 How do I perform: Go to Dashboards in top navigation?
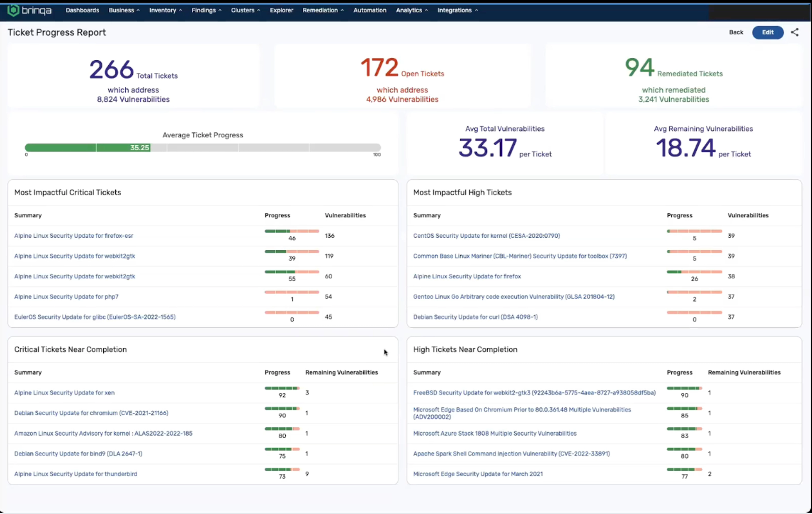pyautogui.click(x=82, y=10)
